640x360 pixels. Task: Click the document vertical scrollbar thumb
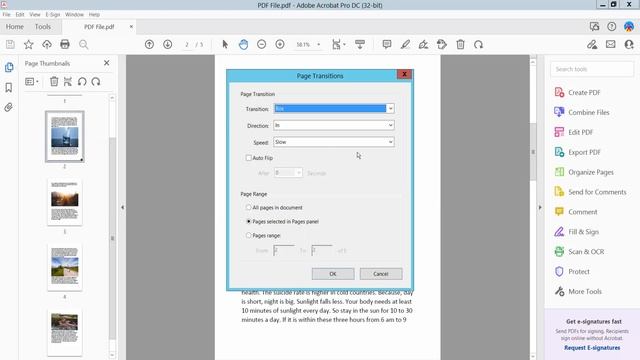(x=533, y=152)
